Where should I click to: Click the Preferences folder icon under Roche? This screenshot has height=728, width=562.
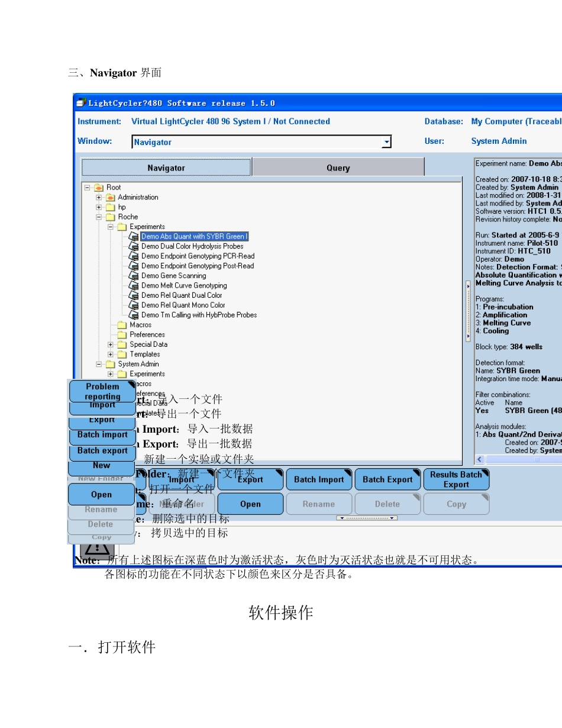pos(122,334)
